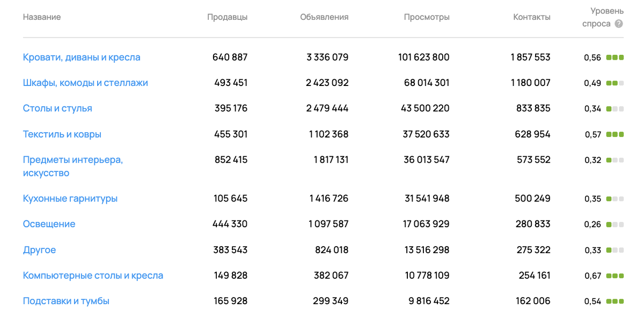The image size is (644, 324).
Task: Click the demand indicator for Компьютерные столы и кресла
Action: tap(616, 275)
